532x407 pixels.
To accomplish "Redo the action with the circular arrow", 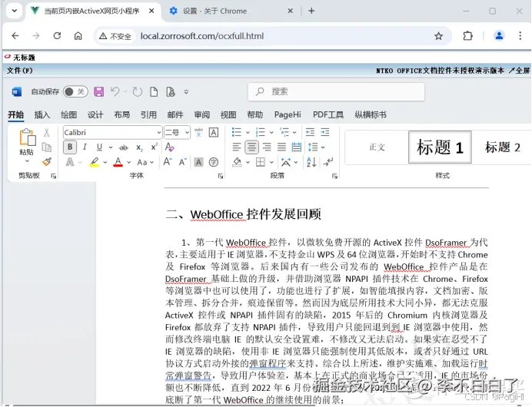I will click(x=138, y=92).
